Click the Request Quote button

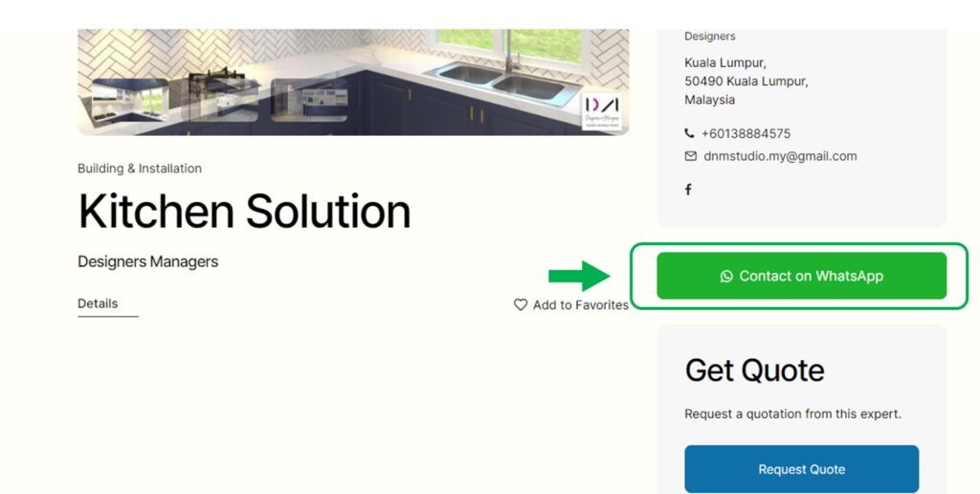[802, 469]
